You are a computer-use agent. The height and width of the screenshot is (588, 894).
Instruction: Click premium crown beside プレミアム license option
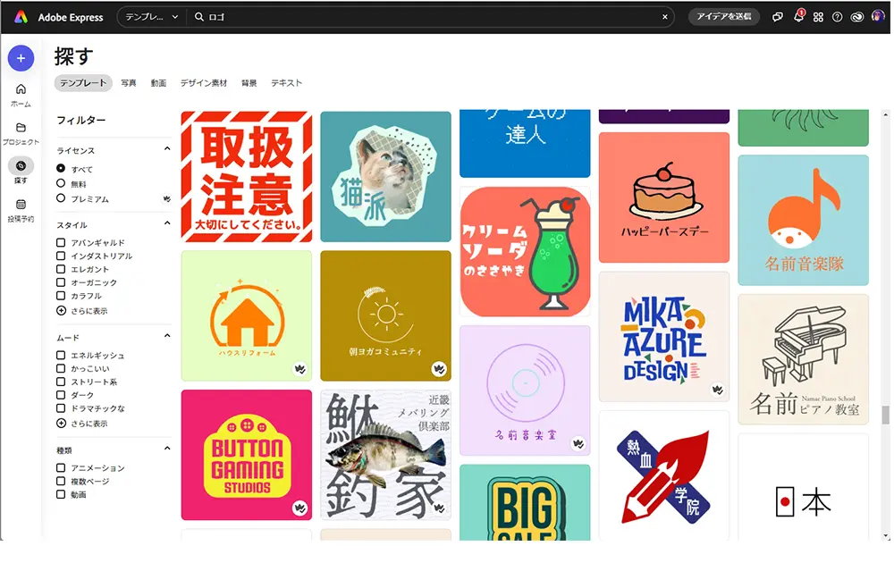(166, 199)
